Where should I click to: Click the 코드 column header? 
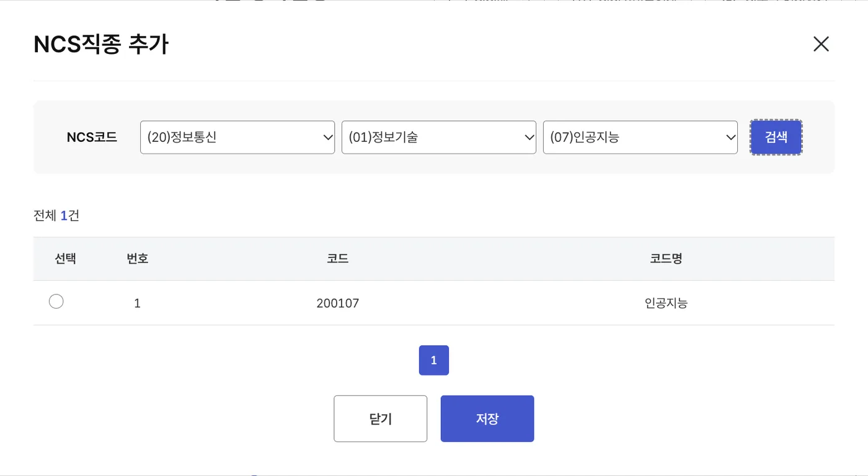coord(338,258)
